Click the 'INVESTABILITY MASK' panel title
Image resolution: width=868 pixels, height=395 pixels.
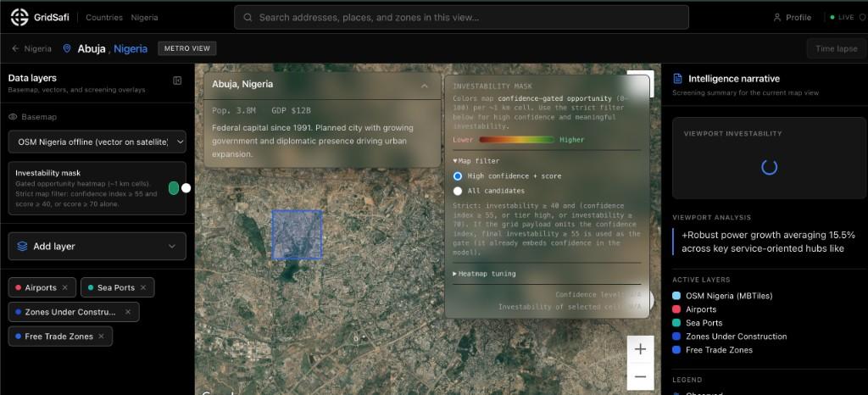click(x=492, y=86)
